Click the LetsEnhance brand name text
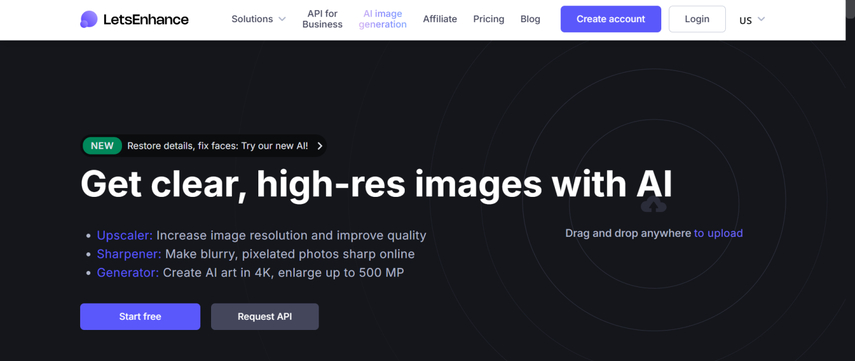This screenshot has width=855, height=361. coord(146,20)
